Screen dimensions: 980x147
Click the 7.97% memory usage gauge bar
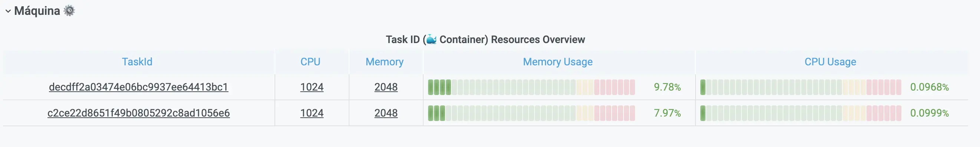click(532, 113)
